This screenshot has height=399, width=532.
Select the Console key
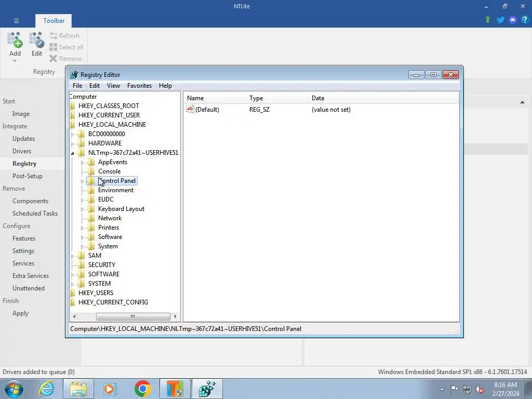point(109,171)
